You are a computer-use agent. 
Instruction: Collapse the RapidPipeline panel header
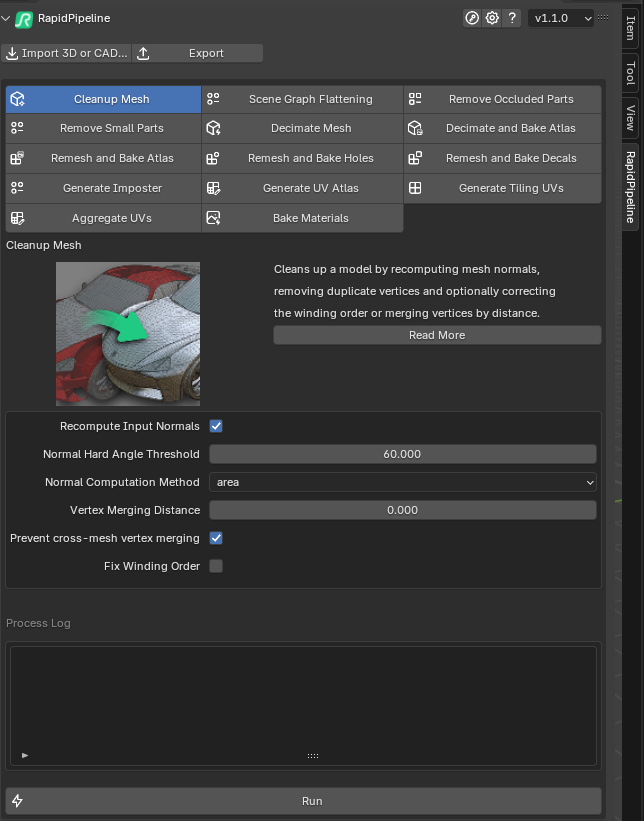click(x=7, y=17)
